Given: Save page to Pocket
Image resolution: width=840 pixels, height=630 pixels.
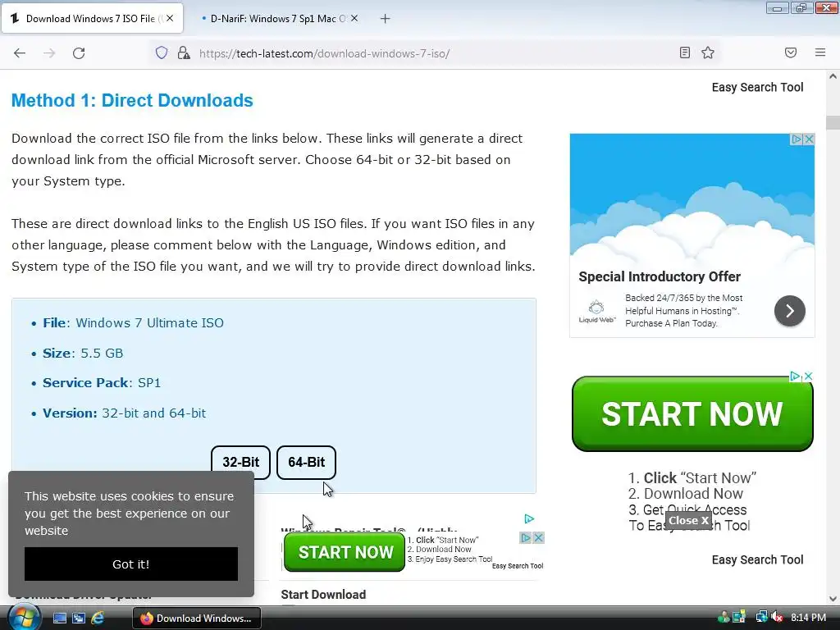Looking at the screenshot, I should [x=791, y=52].
